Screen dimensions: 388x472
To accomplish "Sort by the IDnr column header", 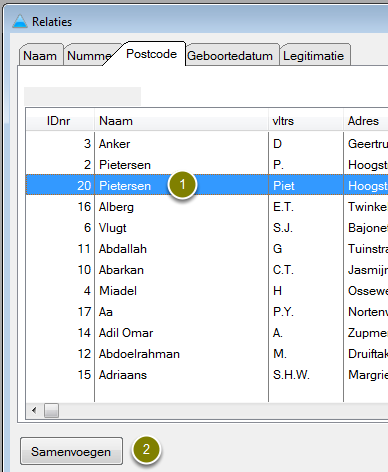I will [x=60, y=120].
